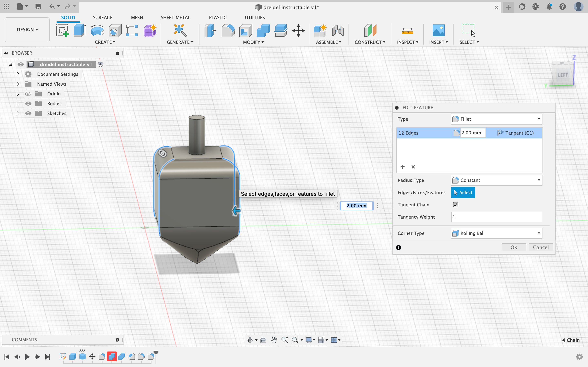This screenshot has height=367, width=588.
Task: Expand the Radius Type dropdown menu
Action: pos(538,180)
